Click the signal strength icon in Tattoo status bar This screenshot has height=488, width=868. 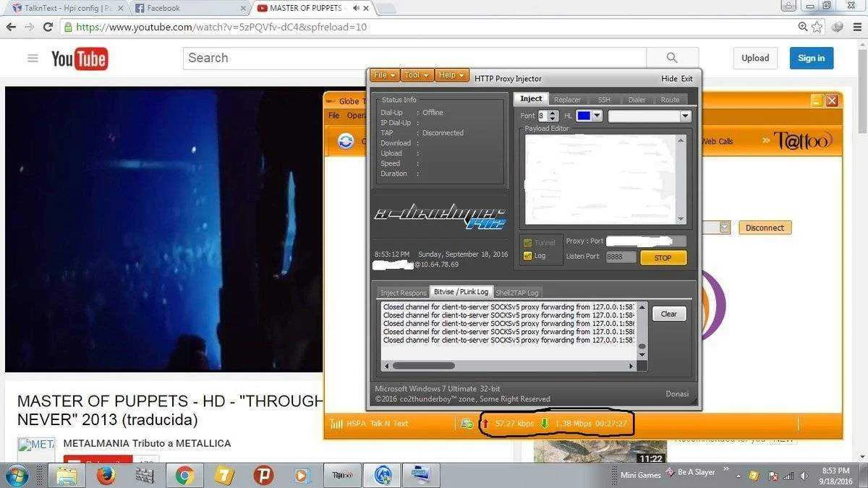click(x=336, y=424)
